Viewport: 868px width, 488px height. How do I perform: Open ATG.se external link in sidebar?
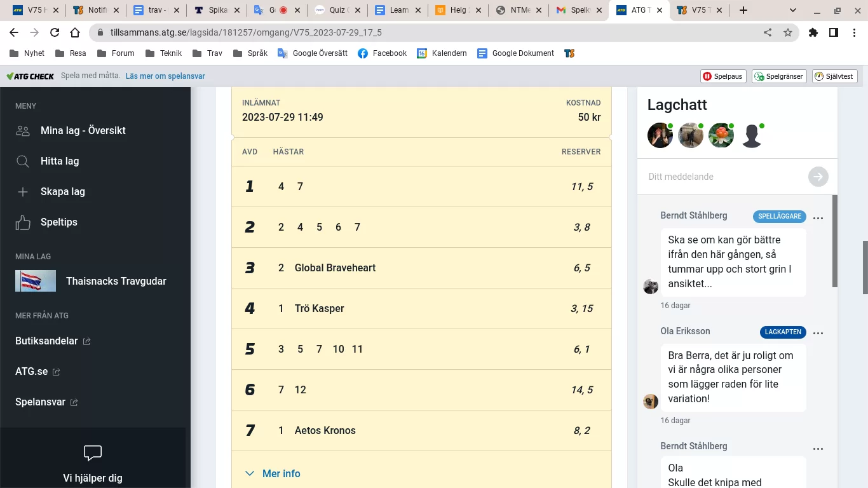click(37, 372)
